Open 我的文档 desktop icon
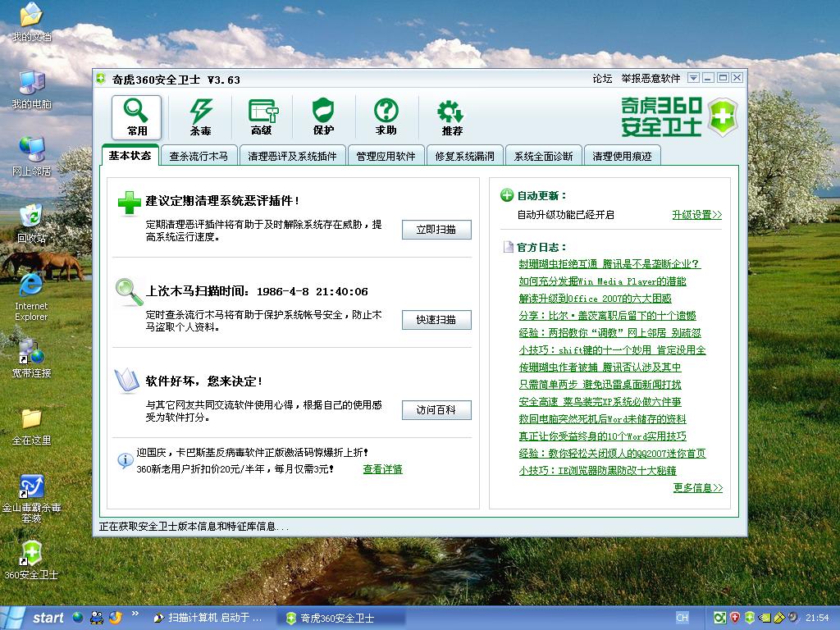Image resolution: width=840 pixels, height=630 pixels. point(31,22)
